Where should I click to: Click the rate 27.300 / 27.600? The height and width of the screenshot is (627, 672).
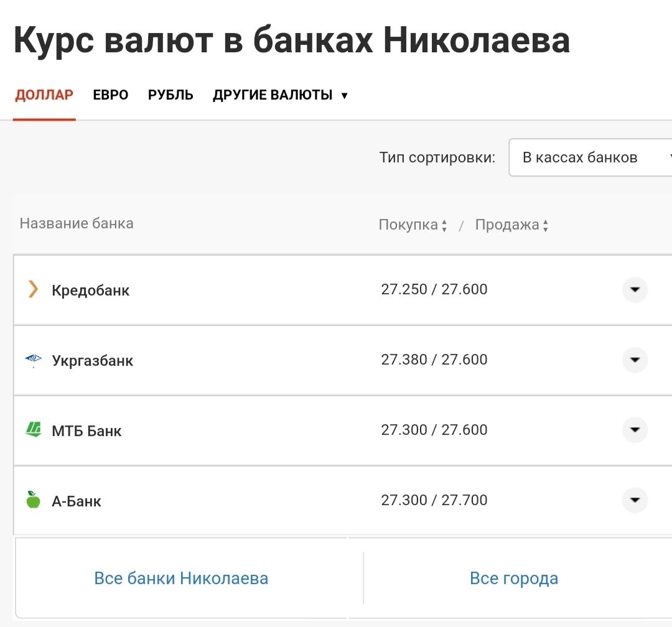[x=434, y=430]
